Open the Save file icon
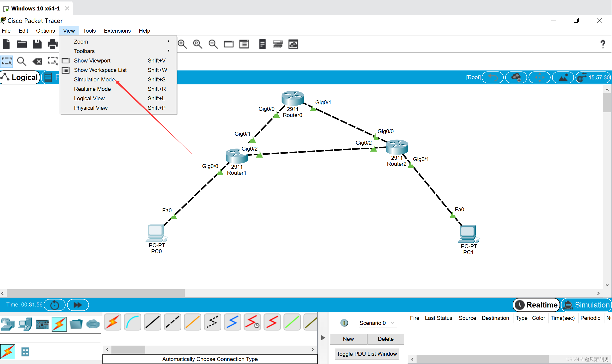 (x=37, y=44)
